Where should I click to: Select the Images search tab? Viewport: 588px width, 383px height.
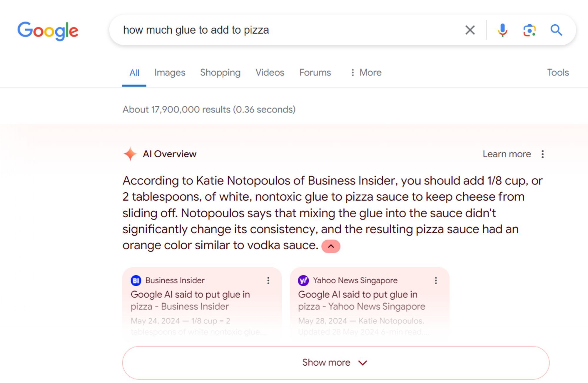click(x=169, y=72)
